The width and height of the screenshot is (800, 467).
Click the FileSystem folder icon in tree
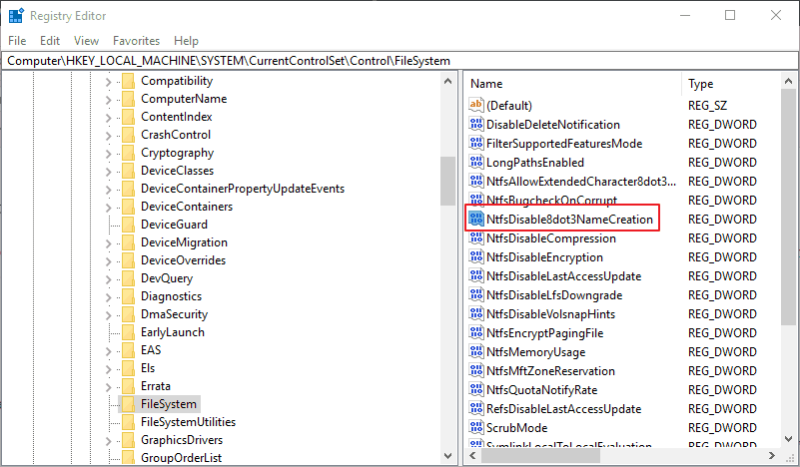tap(128, 404)
